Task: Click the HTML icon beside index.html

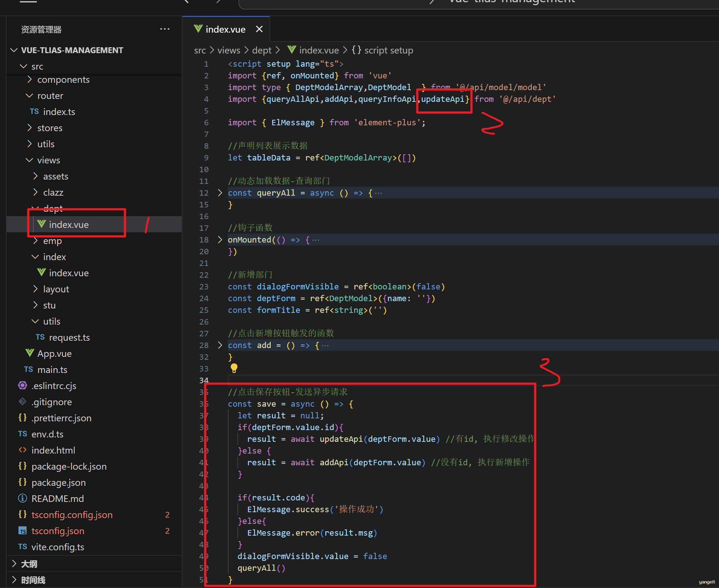Action: point(23,450)
